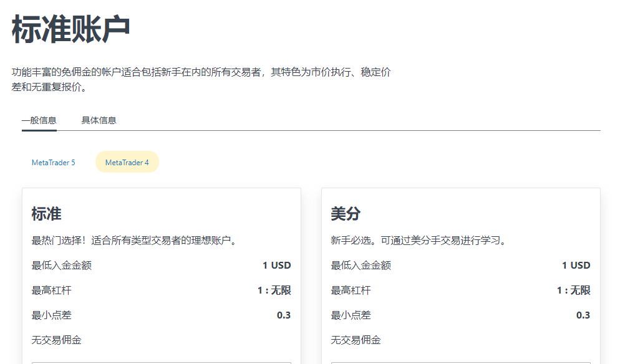Select the MetaTrader 5 platform option

[x=54, y=162]
